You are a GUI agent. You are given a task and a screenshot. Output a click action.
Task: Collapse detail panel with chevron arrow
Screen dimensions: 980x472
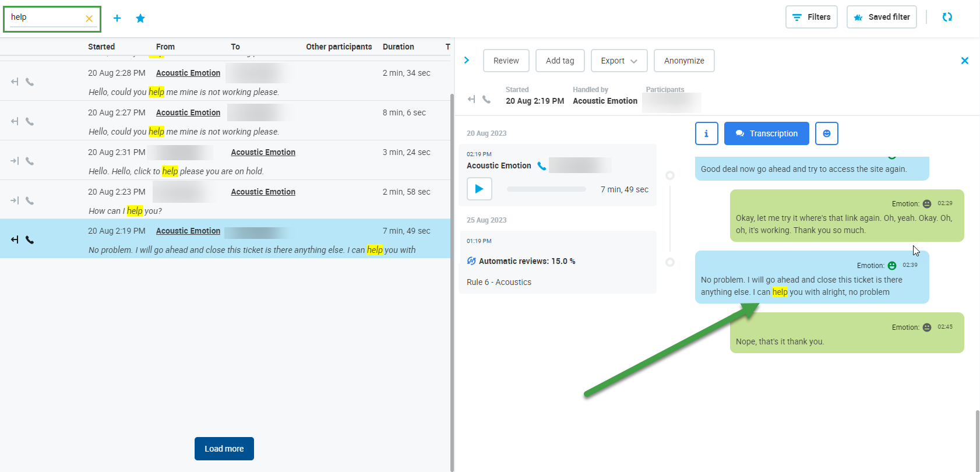[466, 60]
